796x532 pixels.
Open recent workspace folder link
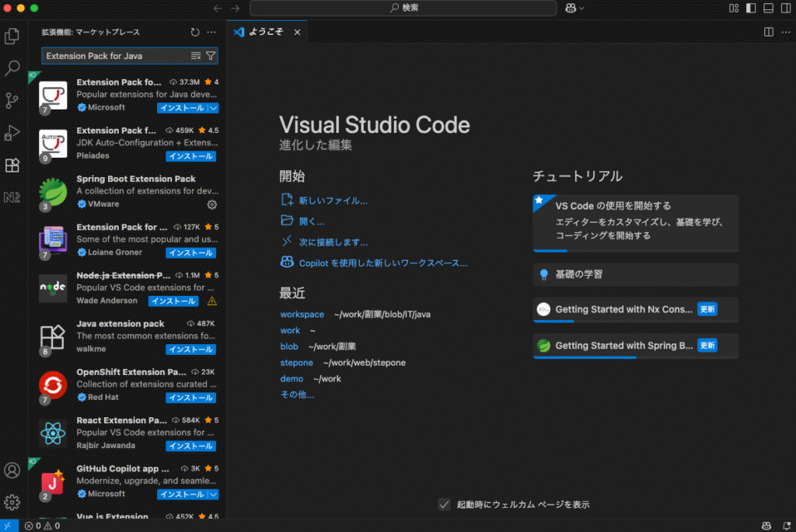point(302,315)
